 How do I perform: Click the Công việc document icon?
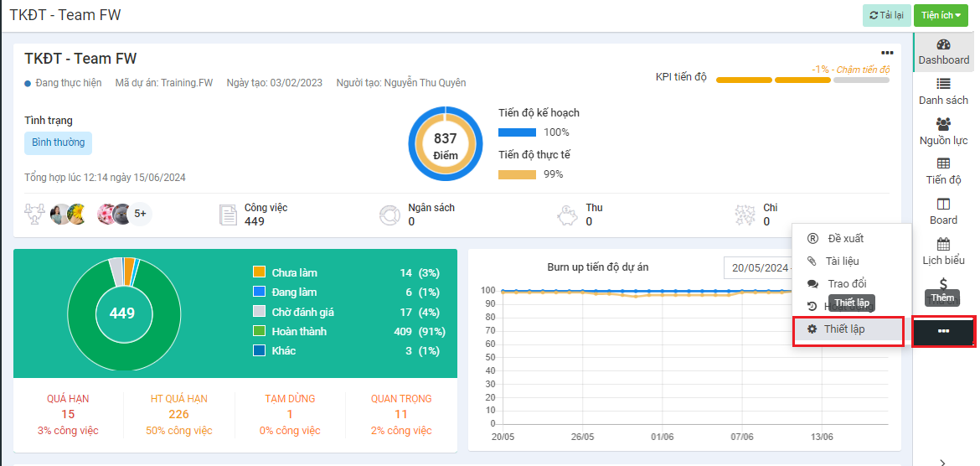point(228,215)
